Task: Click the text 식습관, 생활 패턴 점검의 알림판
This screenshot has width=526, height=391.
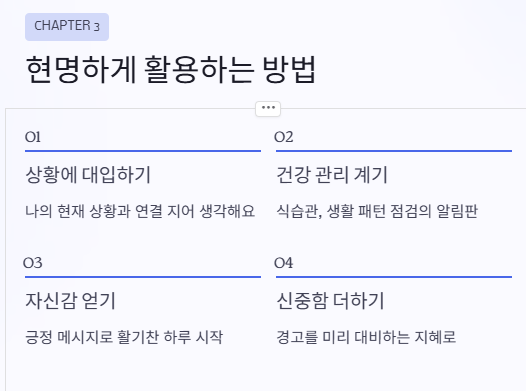Action: (377, 211)
